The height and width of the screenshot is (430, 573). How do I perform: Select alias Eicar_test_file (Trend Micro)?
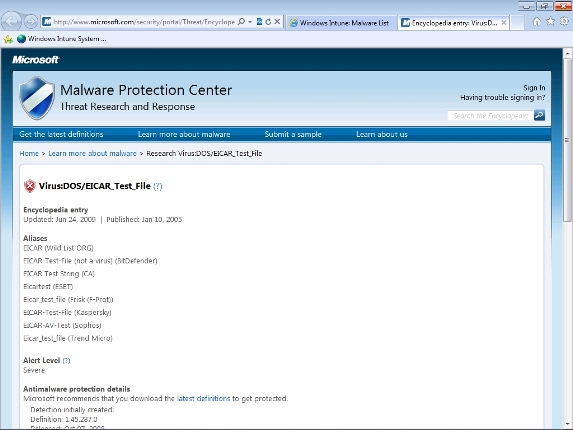[68, 338]
